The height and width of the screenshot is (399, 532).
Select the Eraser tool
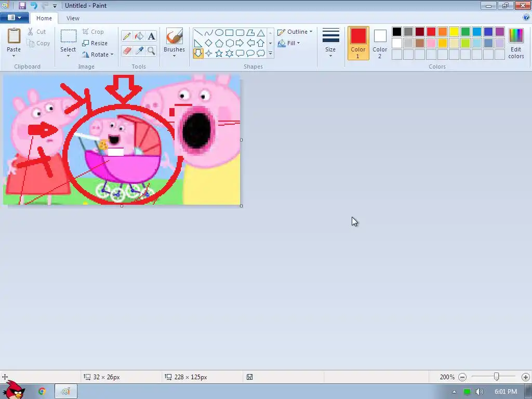pyautogui.click(x=127, y=50)
